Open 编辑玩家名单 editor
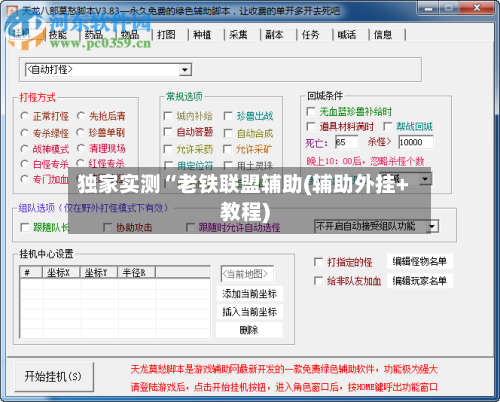The width and height of the screenshot is (500, 402). point(420,281)
